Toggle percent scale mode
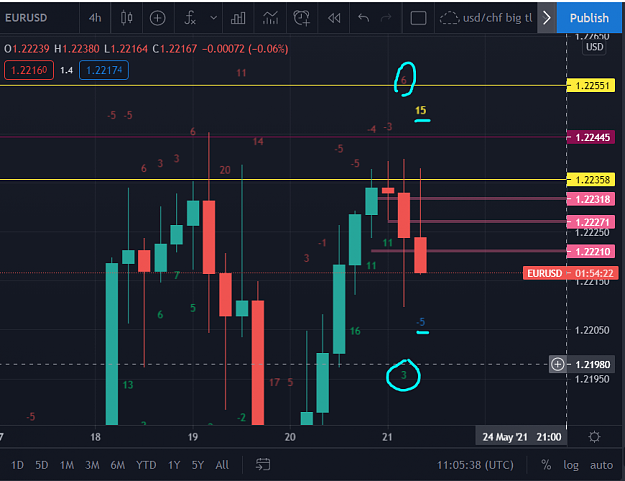This screenshot has height=481, width=625. (546, 465)
